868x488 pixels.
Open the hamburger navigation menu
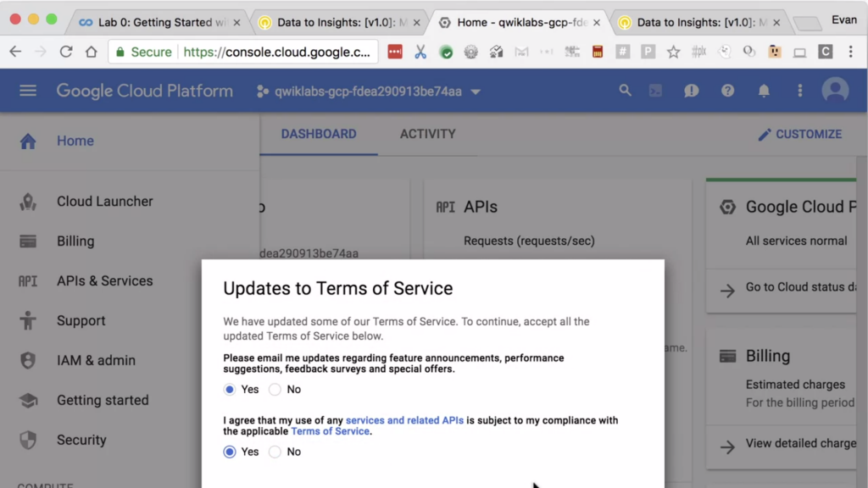28,91
